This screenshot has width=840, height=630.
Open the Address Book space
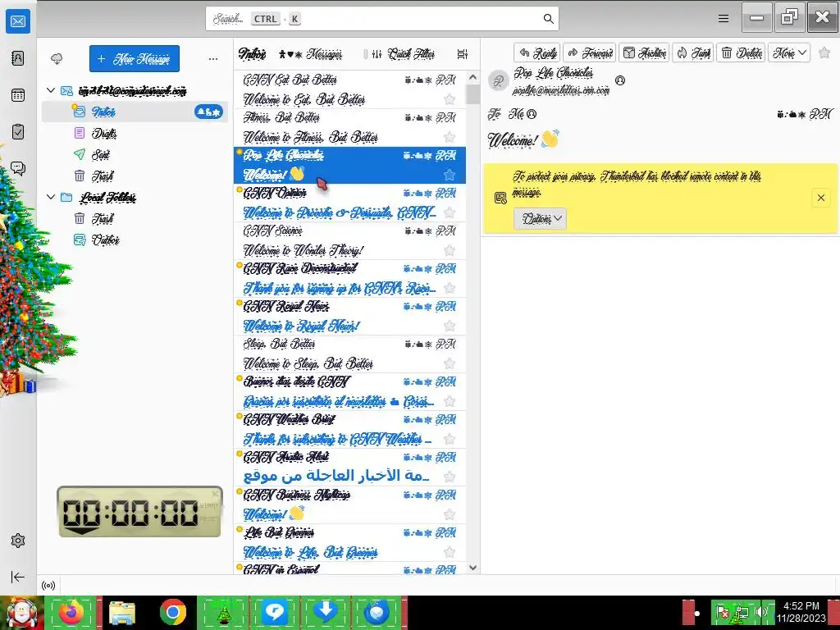18,58
